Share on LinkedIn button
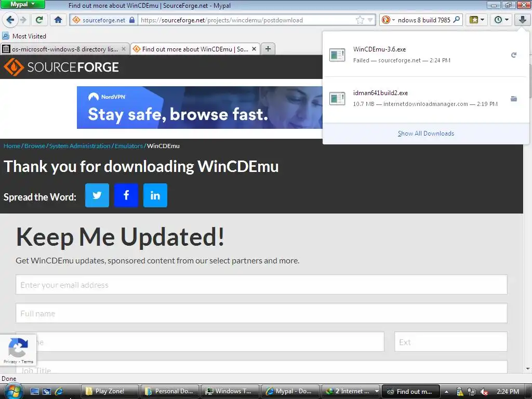This screenshot has height=399, width=532. 155,195
